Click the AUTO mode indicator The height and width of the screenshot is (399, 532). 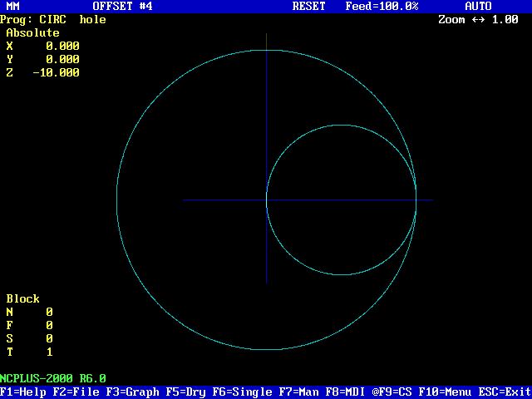point(479,6)
